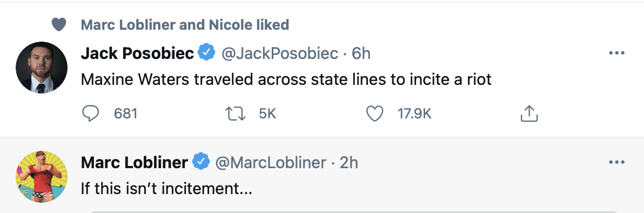Click the verified badge next to Marc Lobliner
The height and width of the screenshot is (213, 644).
pyautogui.click(x=201, y=162)
